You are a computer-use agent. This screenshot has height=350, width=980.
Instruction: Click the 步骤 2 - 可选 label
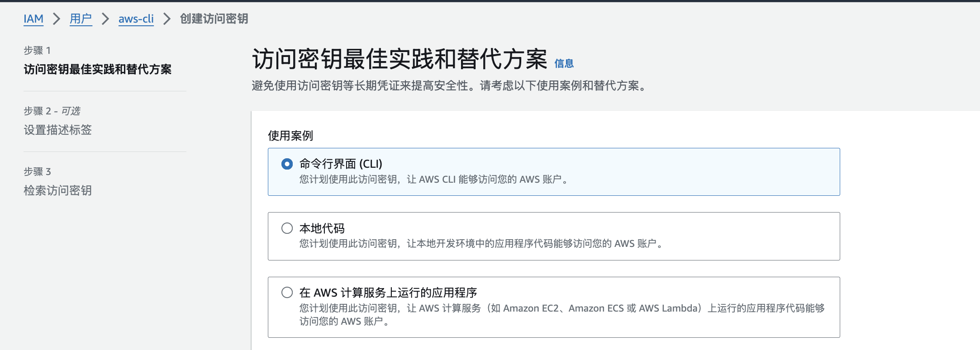coord(52,111)
